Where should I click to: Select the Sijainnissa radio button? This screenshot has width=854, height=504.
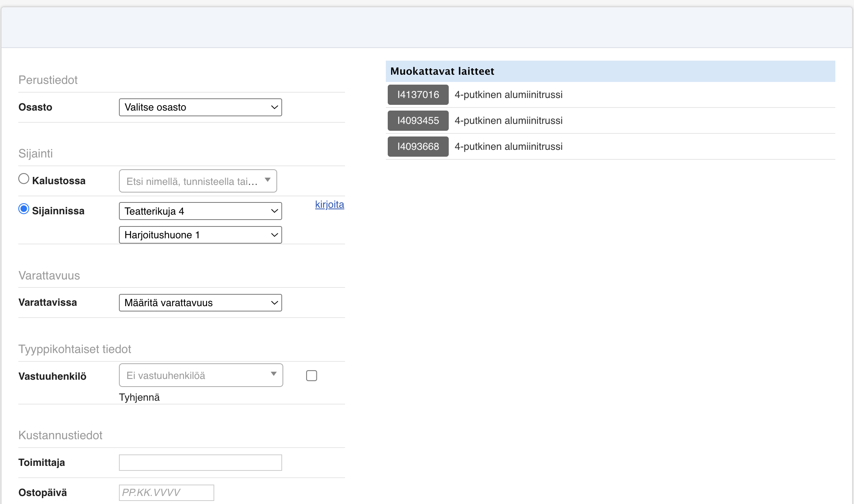pyautogui.click(x=24, y=209)
